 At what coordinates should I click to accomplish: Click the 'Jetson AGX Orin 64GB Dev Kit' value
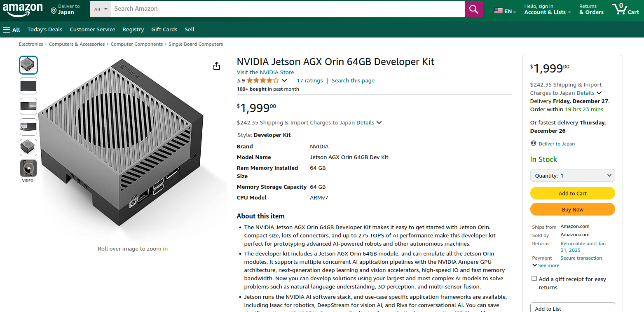click(349, 157)
